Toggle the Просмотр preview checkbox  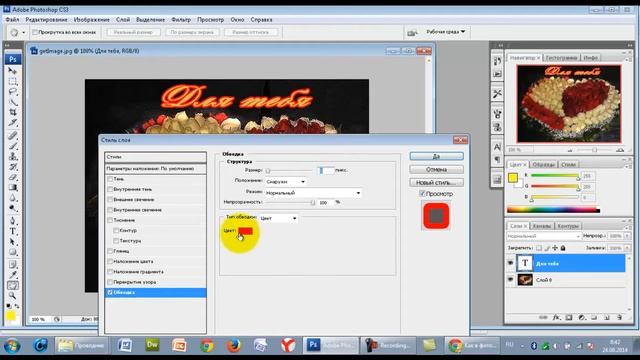[x=422, y=193]
